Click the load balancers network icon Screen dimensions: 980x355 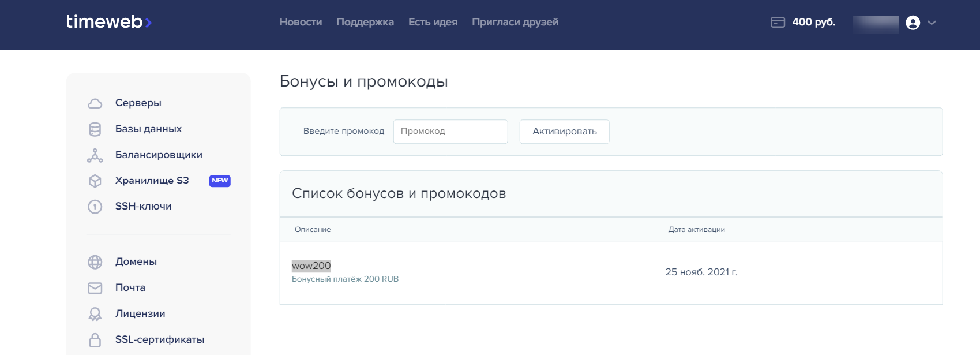(95, 155)
